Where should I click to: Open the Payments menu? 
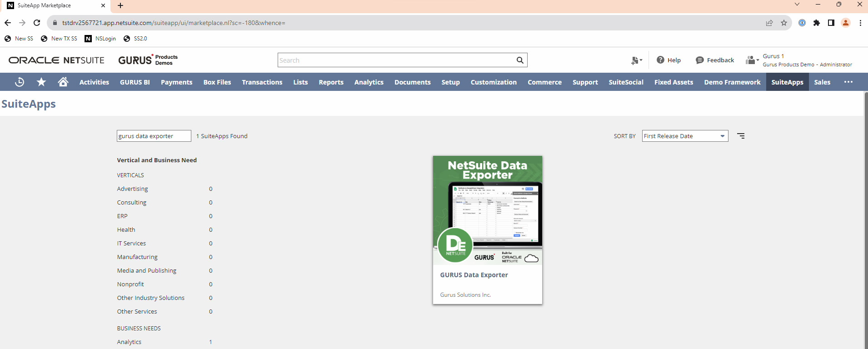[176, 82]
